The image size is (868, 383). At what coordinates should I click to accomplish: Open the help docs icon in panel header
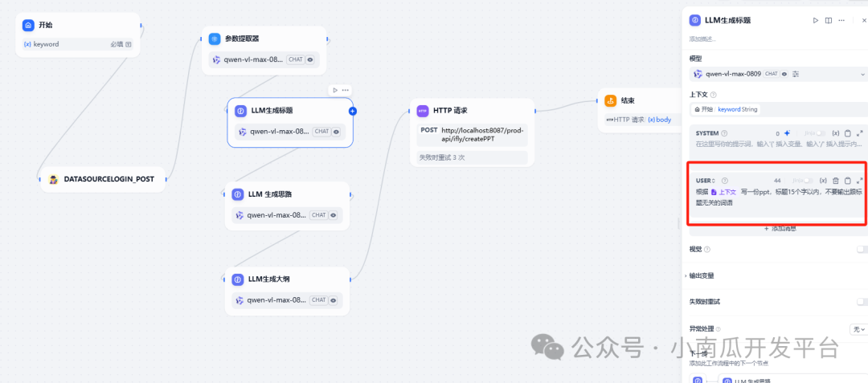click(x=828, y=20)
